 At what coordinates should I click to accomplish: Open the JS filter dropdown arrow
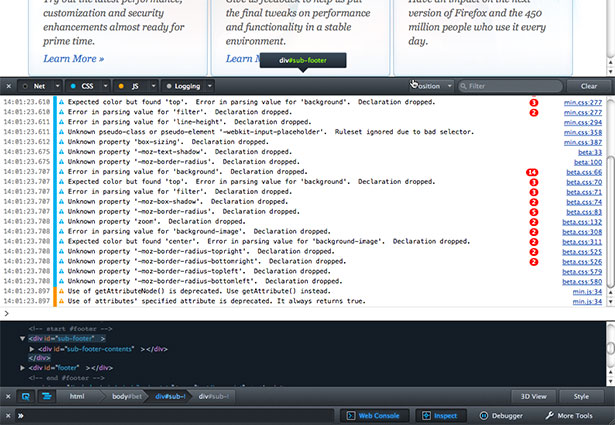[x=153, y=86]
